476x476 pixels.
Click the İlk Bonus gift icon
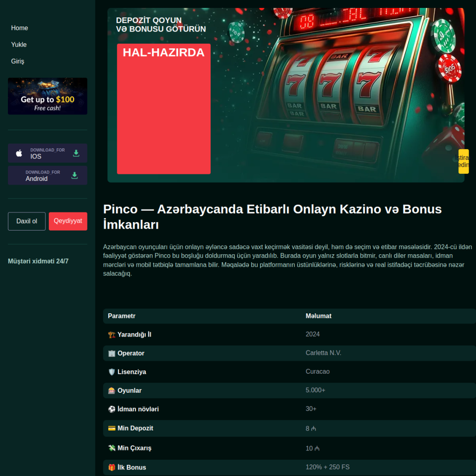(x=112, y=468)
